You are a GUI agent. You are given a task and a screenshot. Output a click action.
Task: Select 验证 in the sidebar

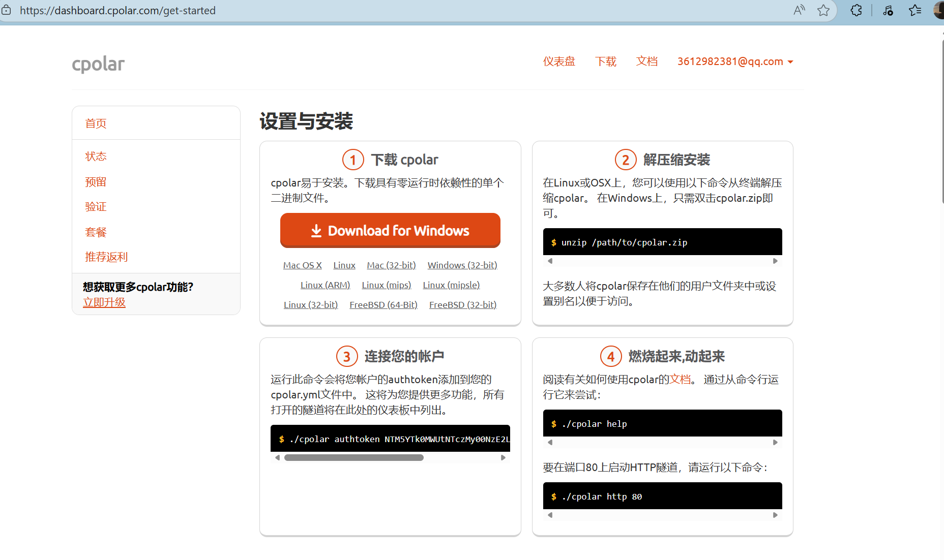click(96, 206)
